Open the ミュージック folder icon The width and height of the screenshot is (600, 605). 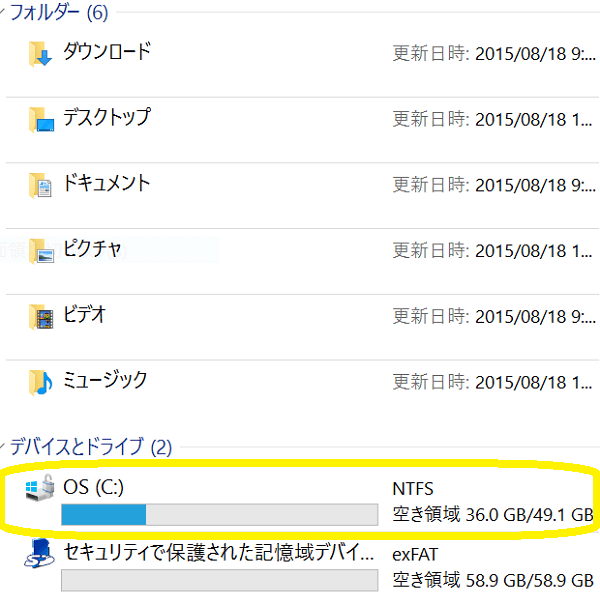[41, 383]
